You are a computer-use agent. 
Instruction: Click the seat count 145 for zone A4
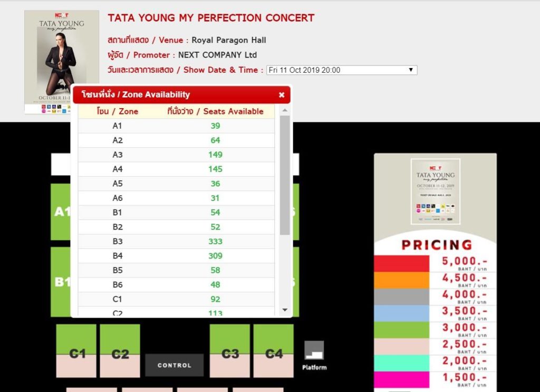tap(215, 169)
